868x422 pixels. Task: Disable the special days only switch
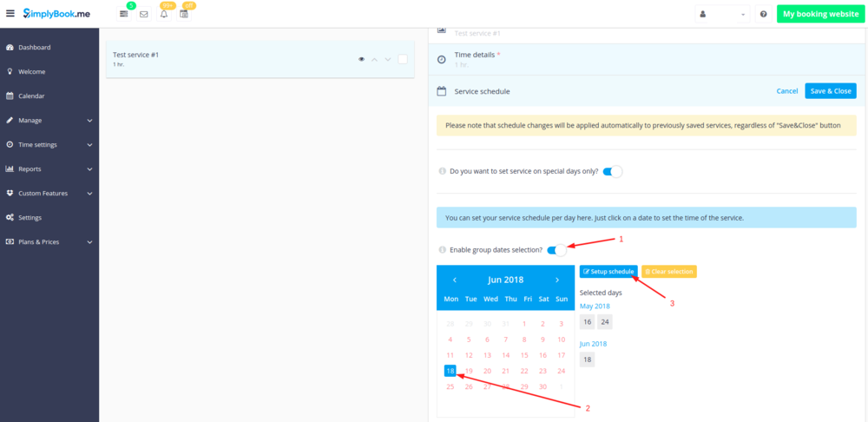click(x=612, y=172)
